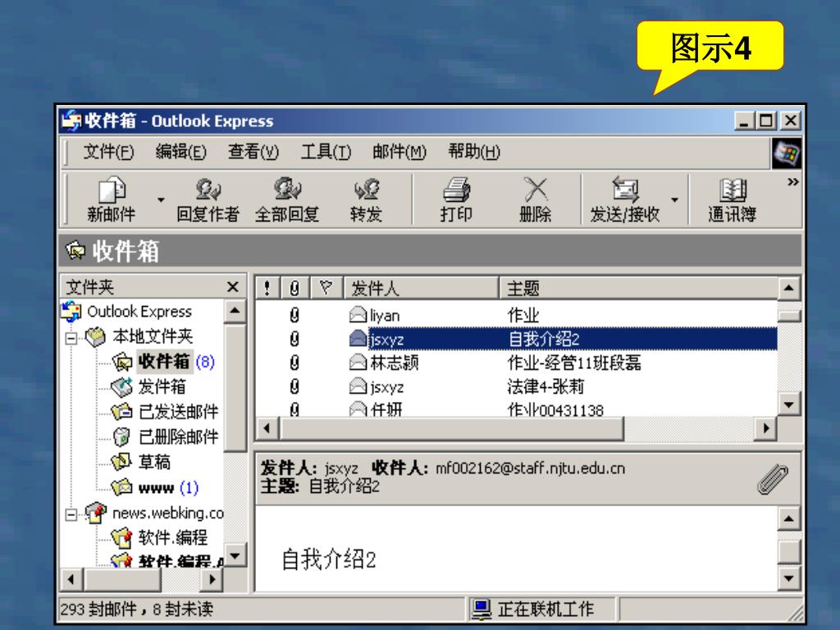Image resolution: width=840 pixels, height=630 pixels.
Task: Click the 正在联机工作 status bar icon
Action: click(481, 609)
